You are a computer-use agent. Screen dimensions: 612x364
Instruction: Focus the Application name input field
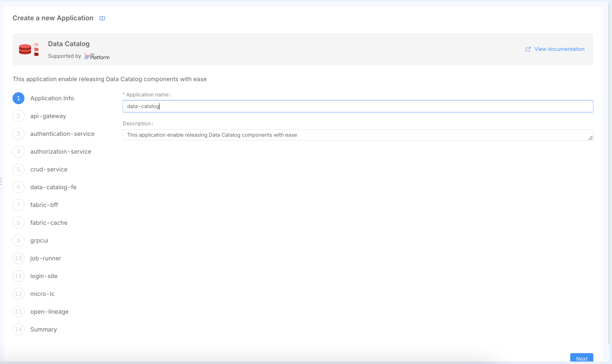[x=357, y=106]
